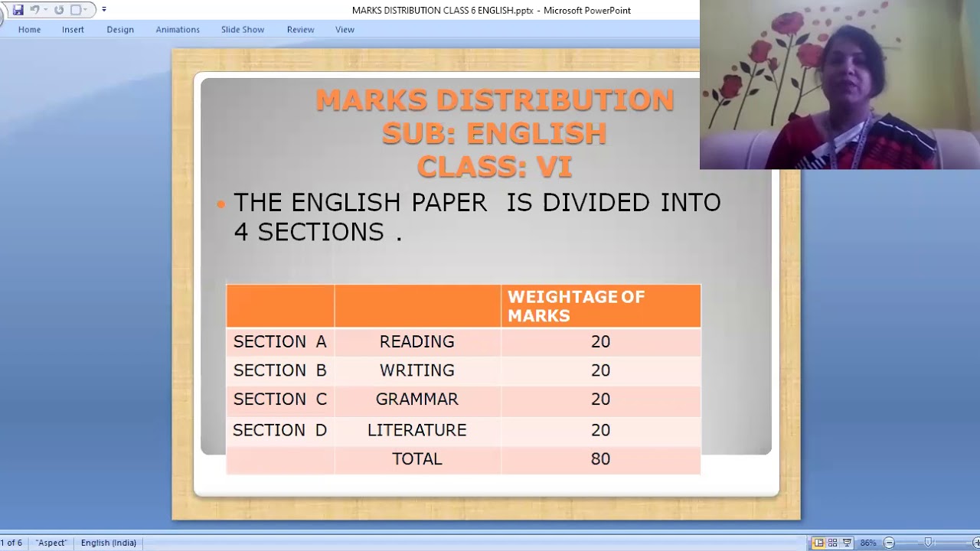Viewport: 980px width, 551px height.
Task: Switch to the Animations tab
Action: (x=178, y=29)
